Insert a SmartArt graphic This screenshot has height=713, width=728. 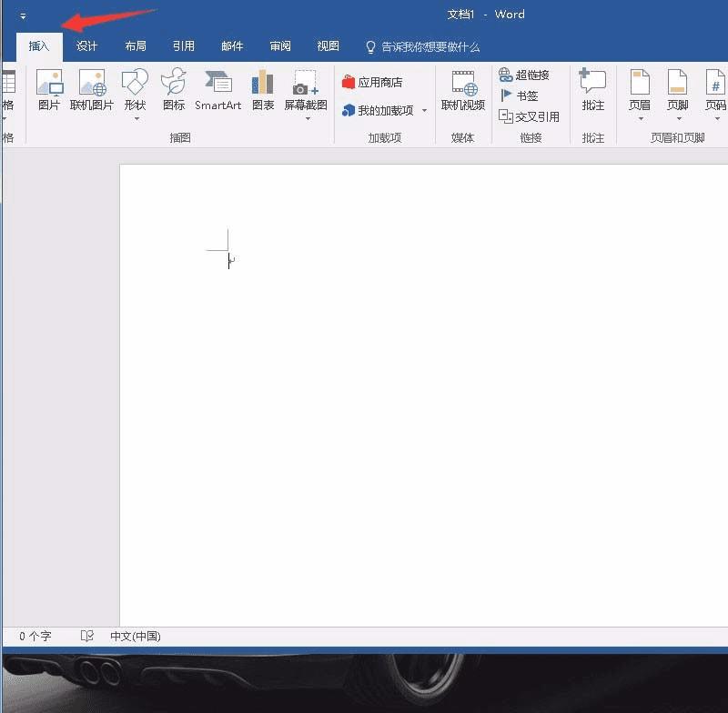click(x=218, y=90)
